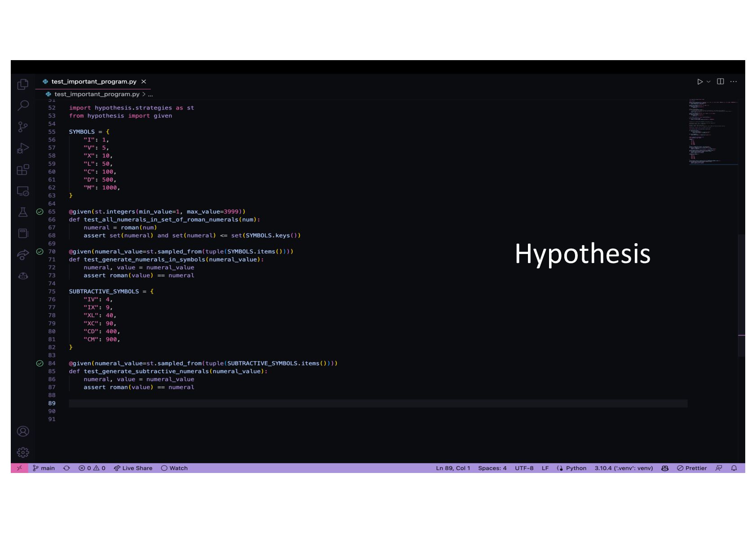Click the minimap code preview
The image size is (756, 534).
713,132
